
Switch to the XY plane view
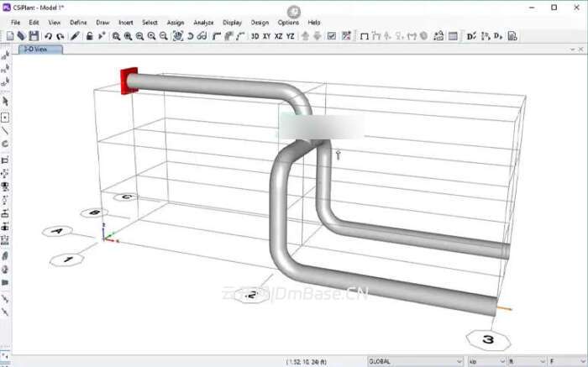pyautogui.click(x=266, y=36)
